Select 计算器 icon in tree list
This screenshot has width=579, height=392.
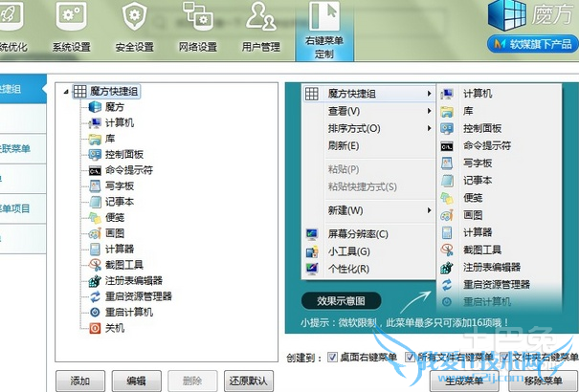click(95, 249)
